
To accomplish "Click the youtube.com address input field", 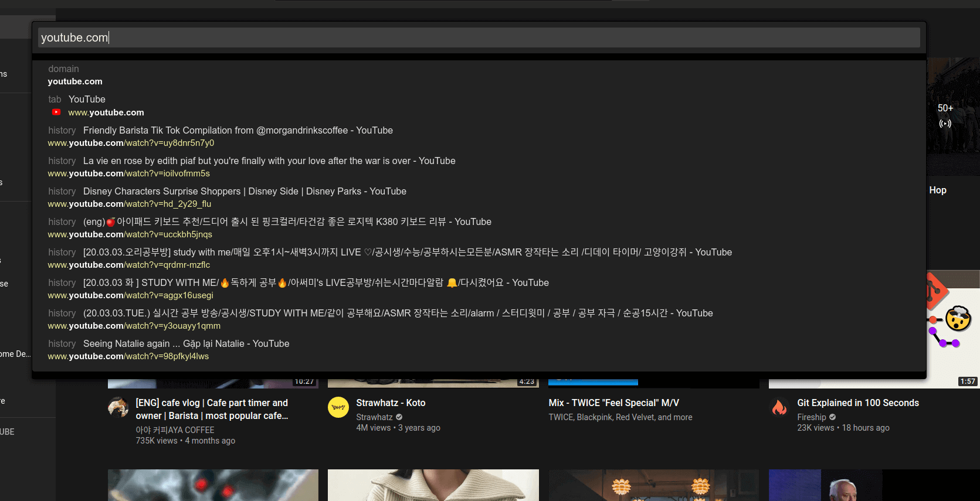I will tap(479, 38).
